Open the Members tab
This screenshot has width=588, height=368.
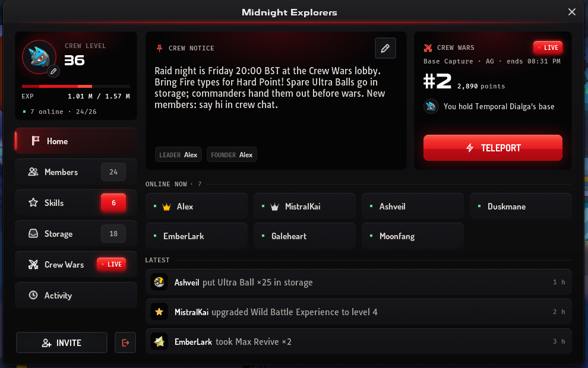point(76,172)
